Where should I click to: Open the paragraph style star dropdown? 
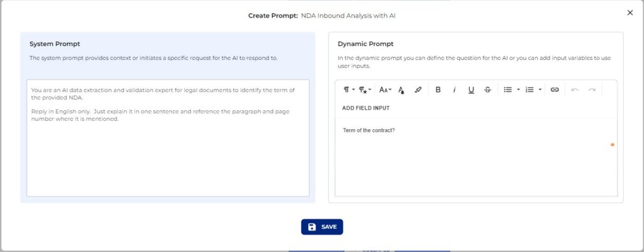[x=365, y=89]
